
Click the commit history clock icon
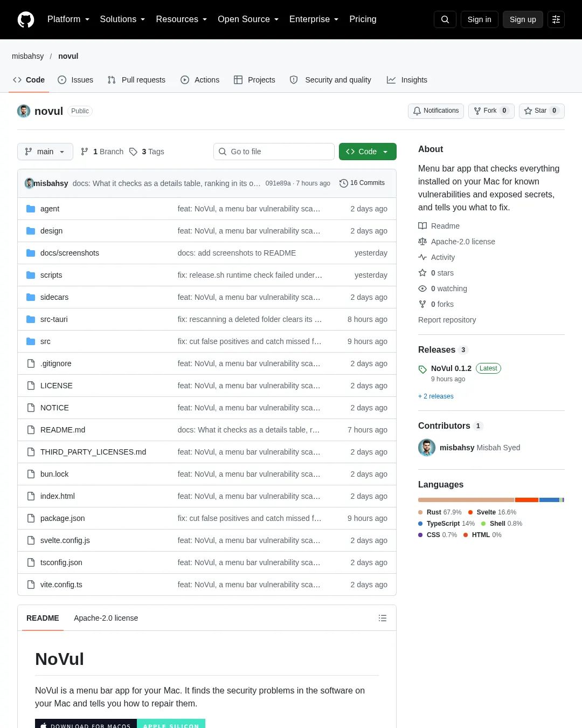(x=343, y=183)
